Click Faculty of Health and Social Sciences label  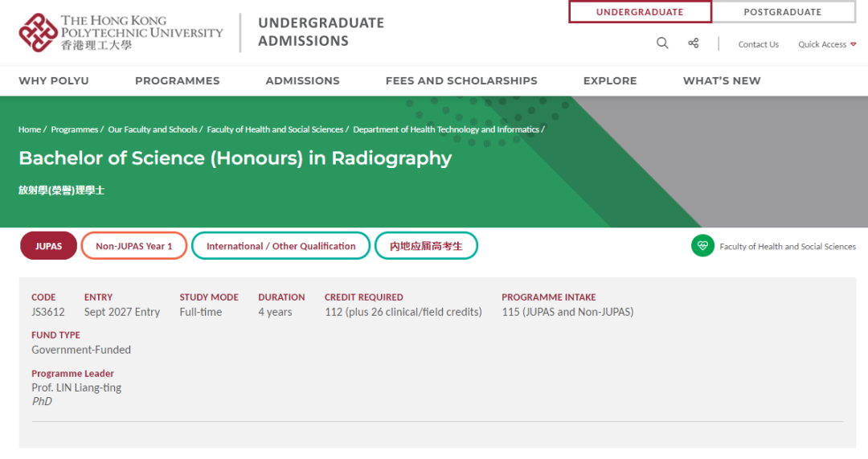tap(788, 247)
